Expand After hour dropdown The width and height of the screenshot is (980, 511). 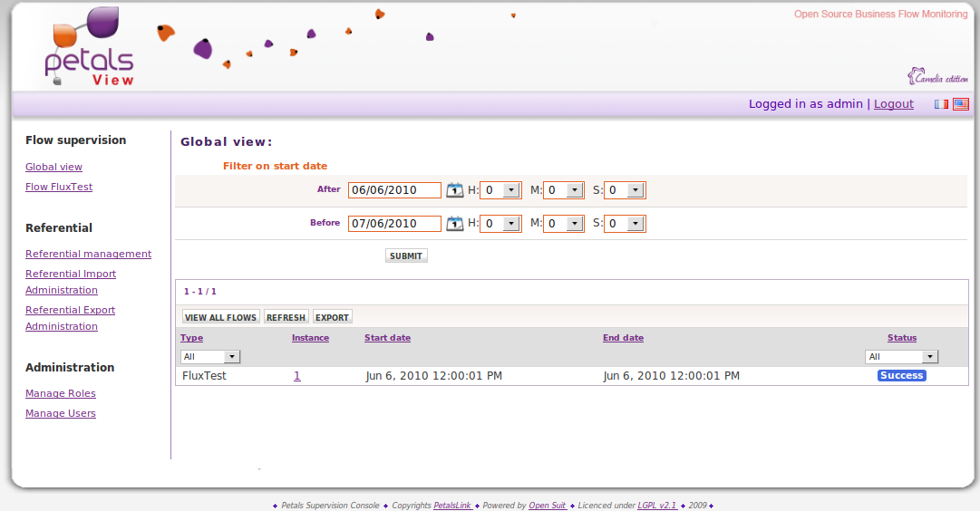click(x=510, y=190)
